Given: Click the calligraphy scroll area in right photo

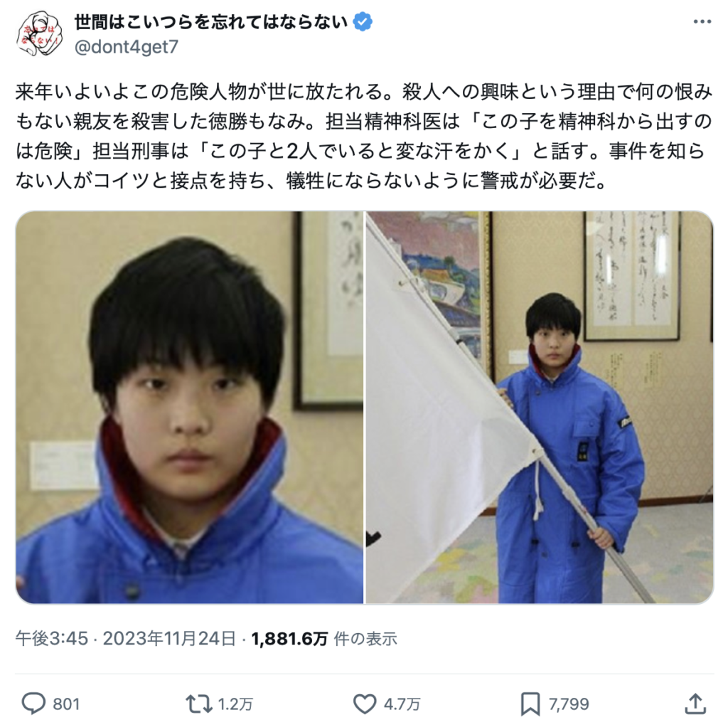Looking at the screenshot, I should click(x=632, y=275).
